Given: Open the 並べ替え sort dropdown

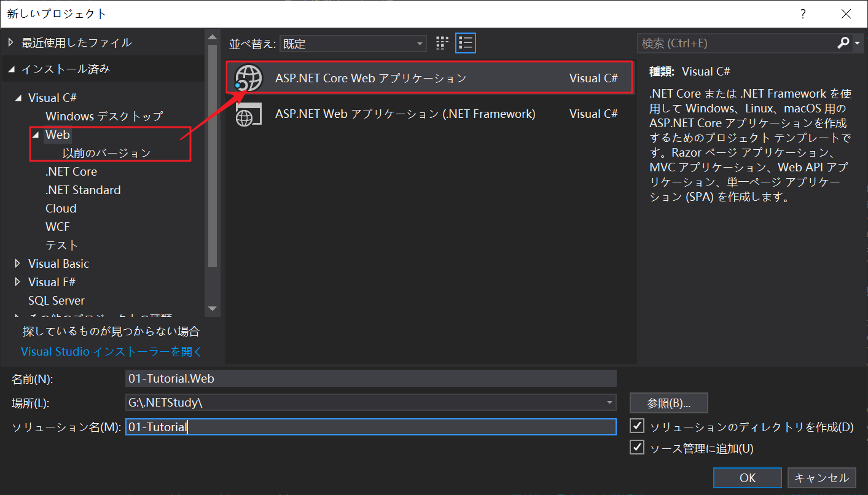Looking at the screenshot, I should pyautogui.click(x=420, y=43).
